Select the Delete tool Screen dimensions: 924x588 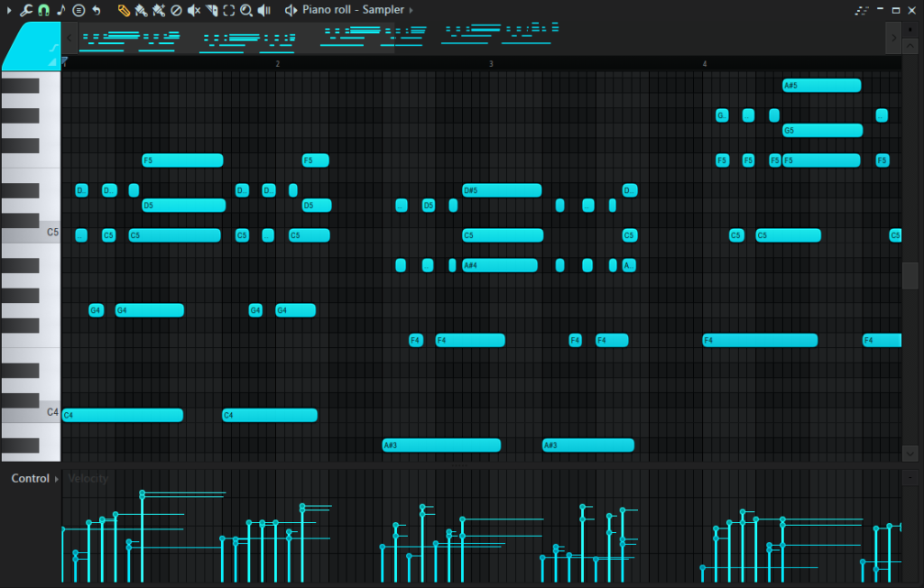point(177,10)
